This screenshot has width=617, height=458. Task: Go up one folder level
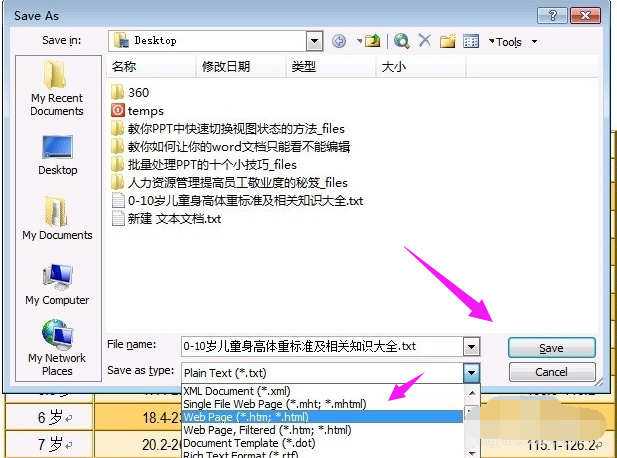tap(372, 41)
